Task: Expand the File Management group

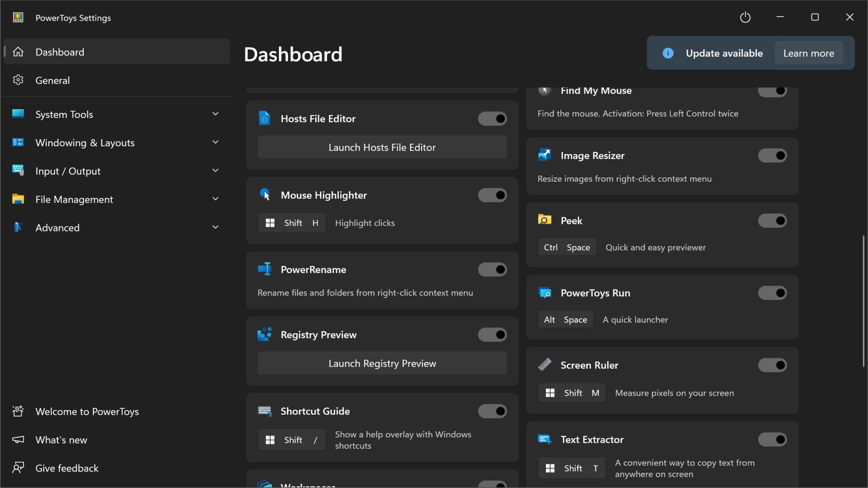Action: (x=215, y=199)
